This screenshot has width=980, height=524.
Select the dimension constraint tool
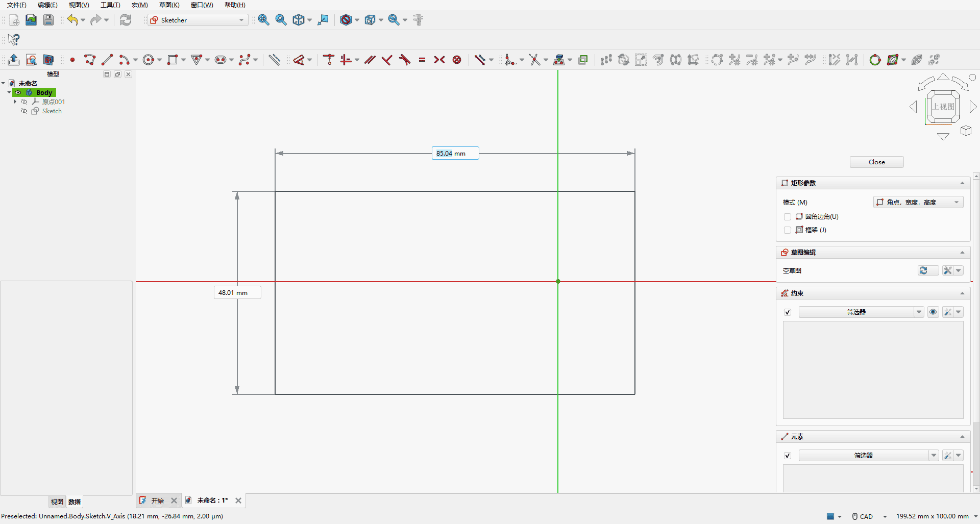click(x=299, y=60)
